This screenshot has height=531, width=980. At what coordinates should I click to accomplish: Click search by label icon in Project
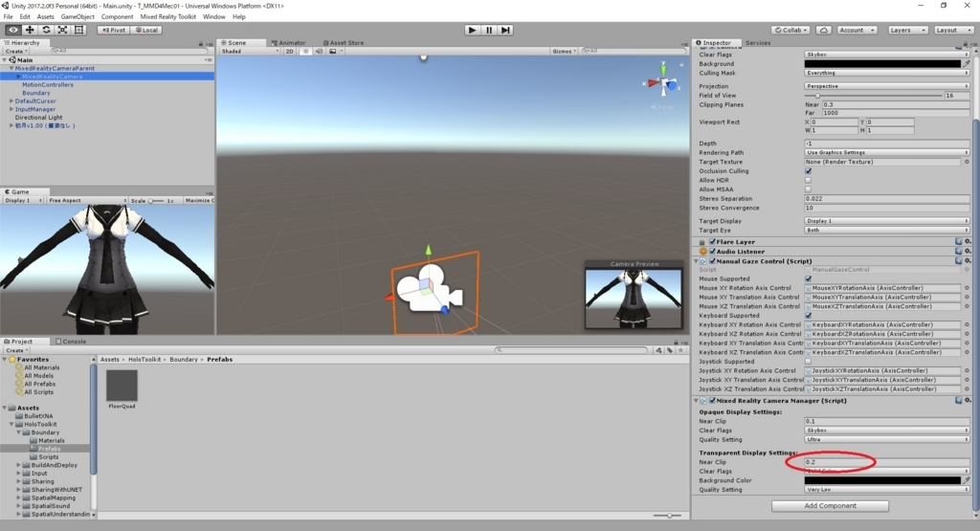(669, 350)
